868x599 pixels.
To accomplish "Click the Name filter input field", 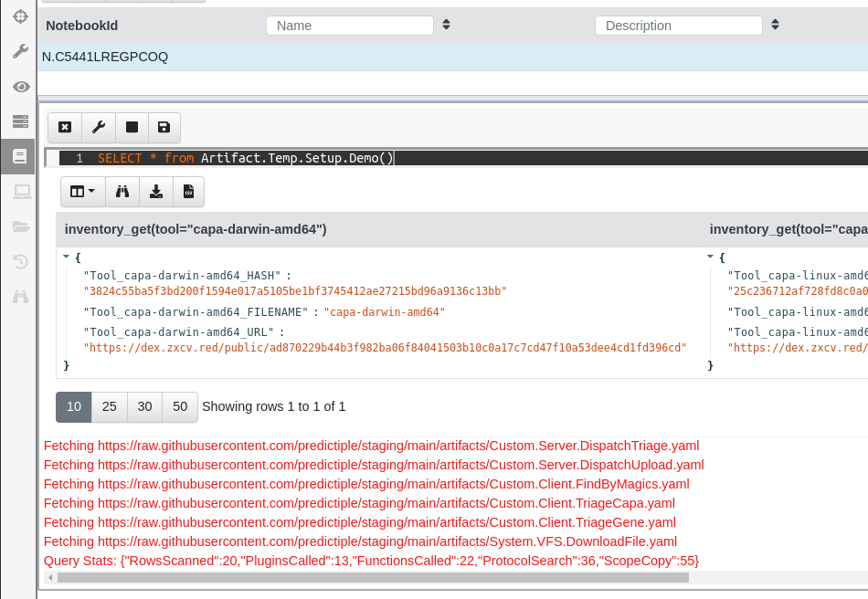I will pos(350,26).
